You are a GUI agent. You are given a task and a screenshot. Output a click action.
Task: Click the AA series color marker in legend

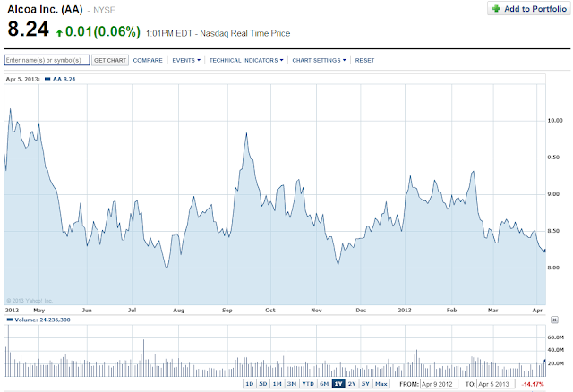pos(47,79)
